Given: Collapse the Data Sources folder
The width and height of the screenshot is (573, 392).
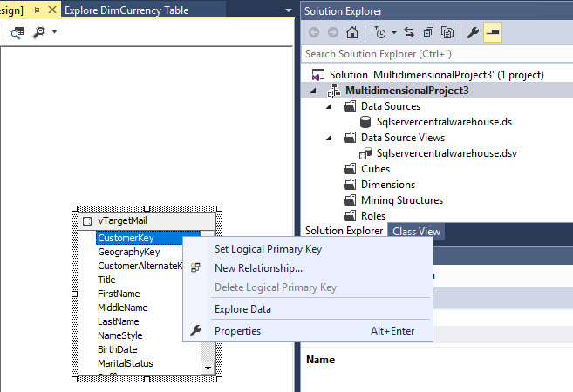Looking at the screenshot, I should tap(329, 106).
